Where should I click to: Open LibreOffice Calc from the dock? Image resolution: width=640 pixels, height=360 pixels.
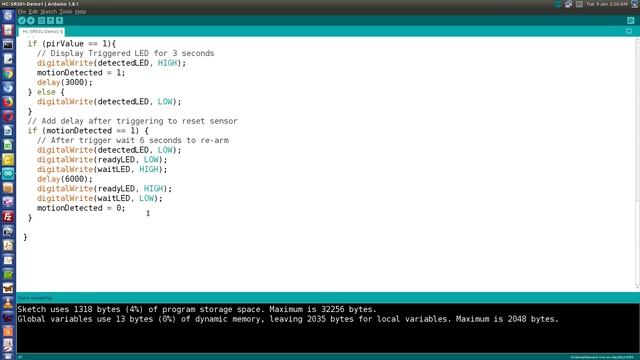coord(8,145)
